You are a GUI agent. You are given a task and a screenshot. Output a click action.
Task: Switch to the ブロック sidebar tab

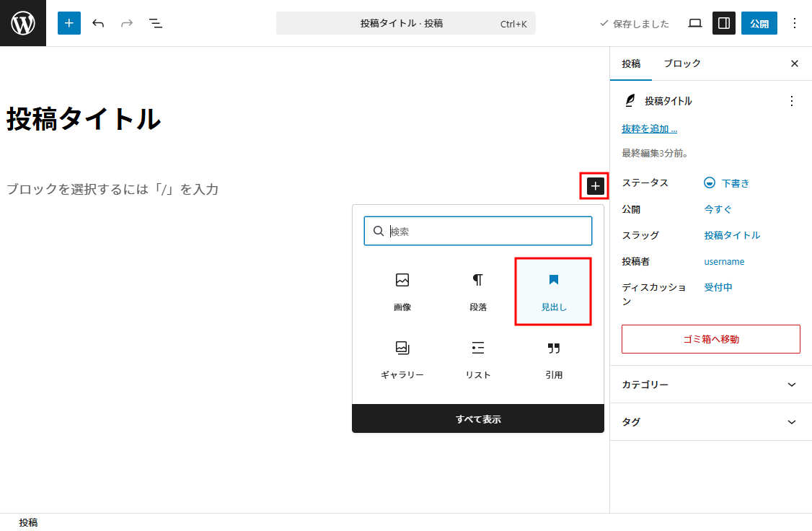coord(682,63)
